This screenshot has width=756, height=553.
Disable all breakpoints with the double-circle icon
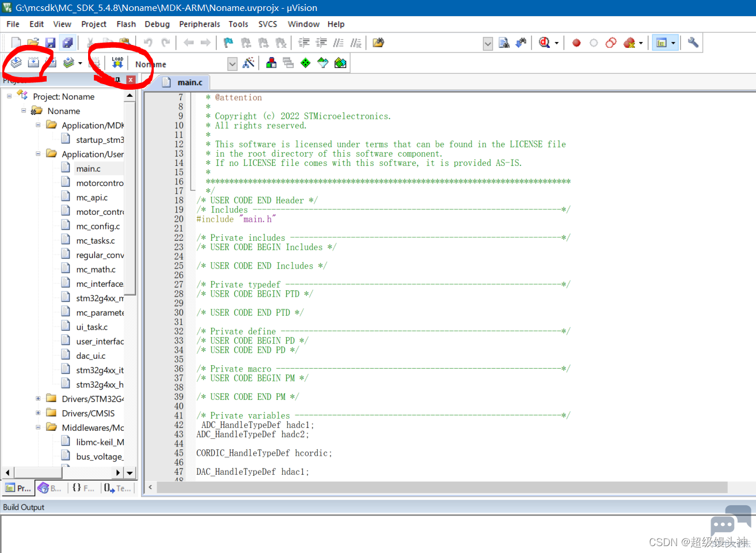[x=611, y=43]
